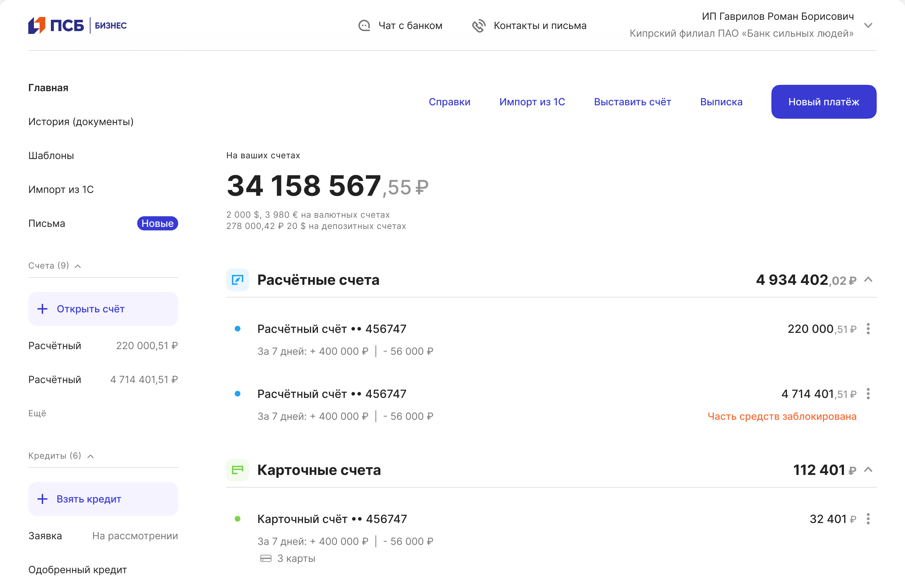Click the blue settlement accounts section icon
The image size is (905, 588).
(x=237, y=280)
